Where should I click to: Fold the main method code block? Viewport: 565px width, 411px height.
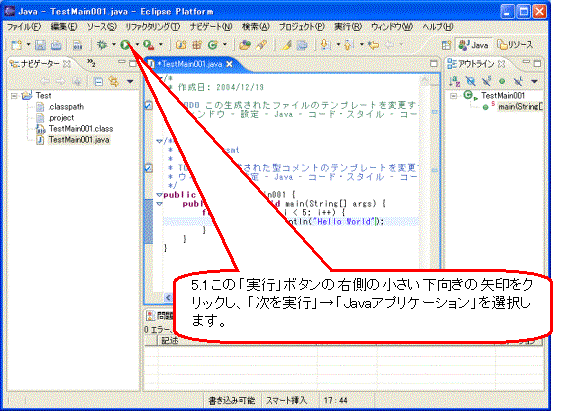159,204
